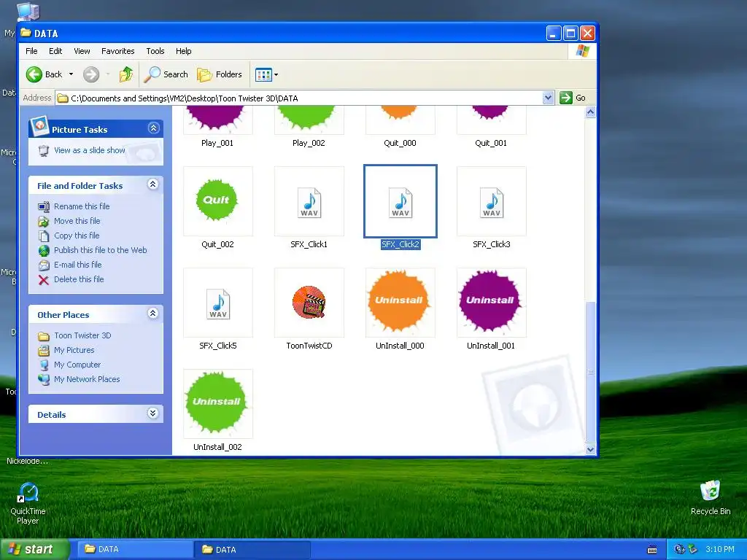Click the green Back arrow icon
The height and width of the screenshot is (560, 747).
[34, 74]
